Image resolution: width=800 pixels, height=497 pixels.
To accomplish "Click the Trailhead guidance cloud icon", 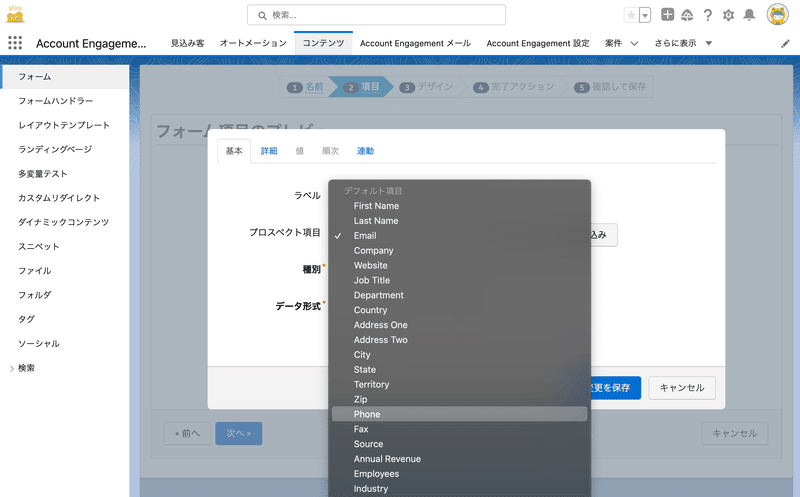I will click(687, 15).
